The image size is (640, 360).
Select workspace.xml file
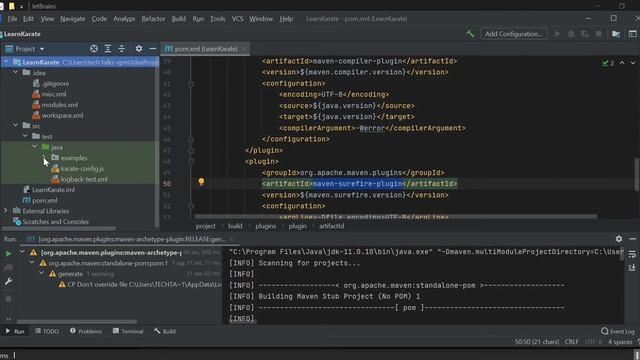[62, 115]
